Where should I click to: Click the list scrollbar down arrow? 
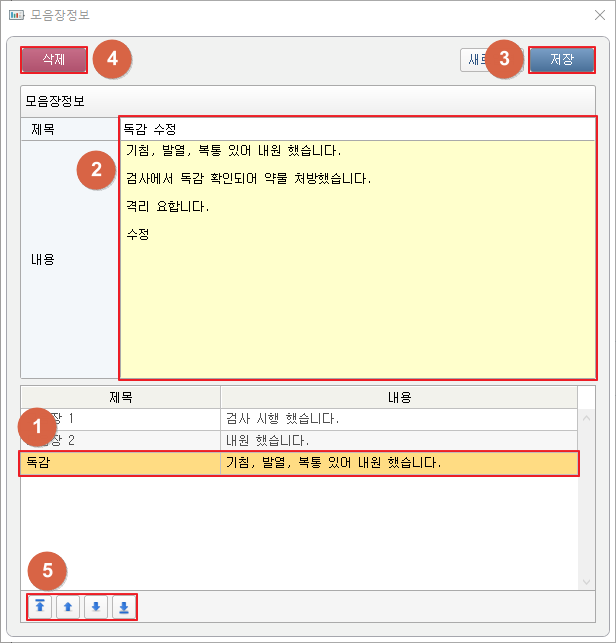pyautogui.click(x=587, y=582)
